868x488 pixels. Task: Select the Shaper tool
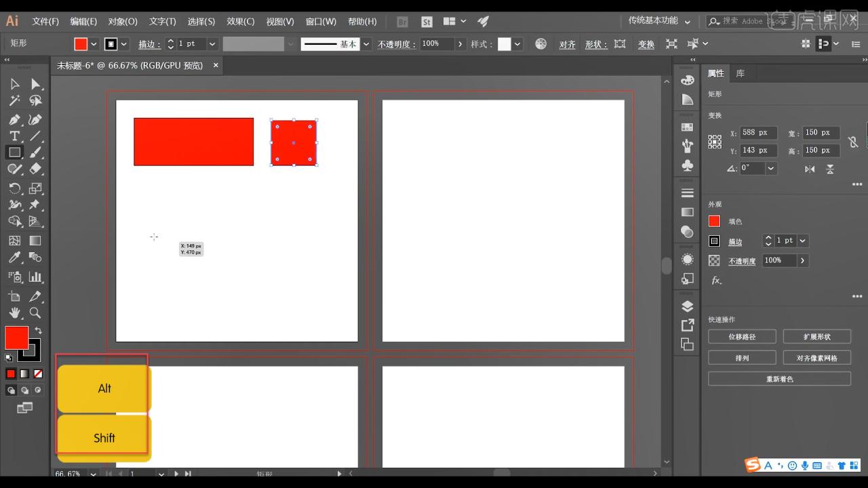pos(14,169)
